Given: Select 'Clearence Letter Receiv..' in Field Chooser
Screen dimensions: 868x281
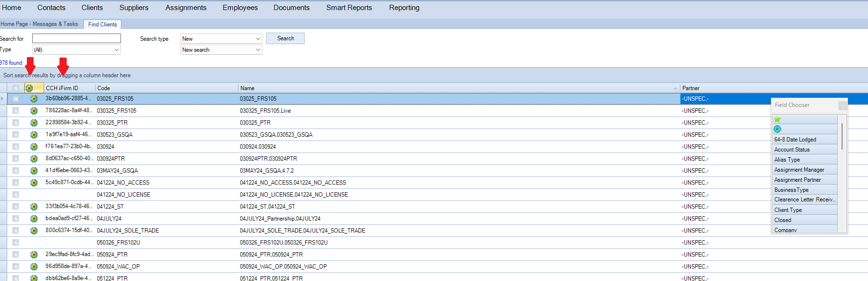Looking at the screenshot, I should [x=805, y=199].
